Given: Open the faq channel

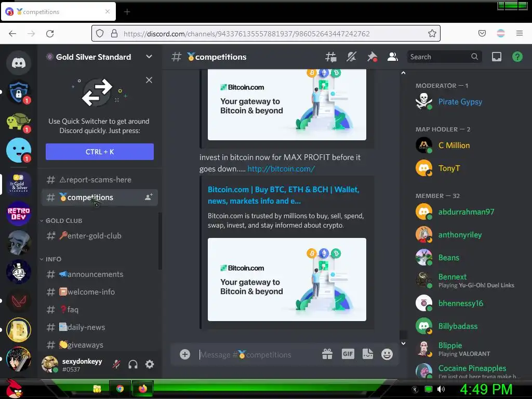Looking at the screenshot, I should coord(99,310).
